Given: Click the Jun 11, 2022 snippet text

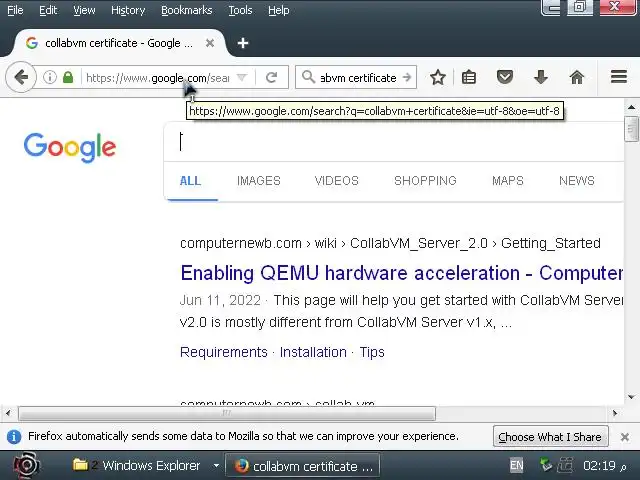Looking at the screenshot, I should [220, 300].
